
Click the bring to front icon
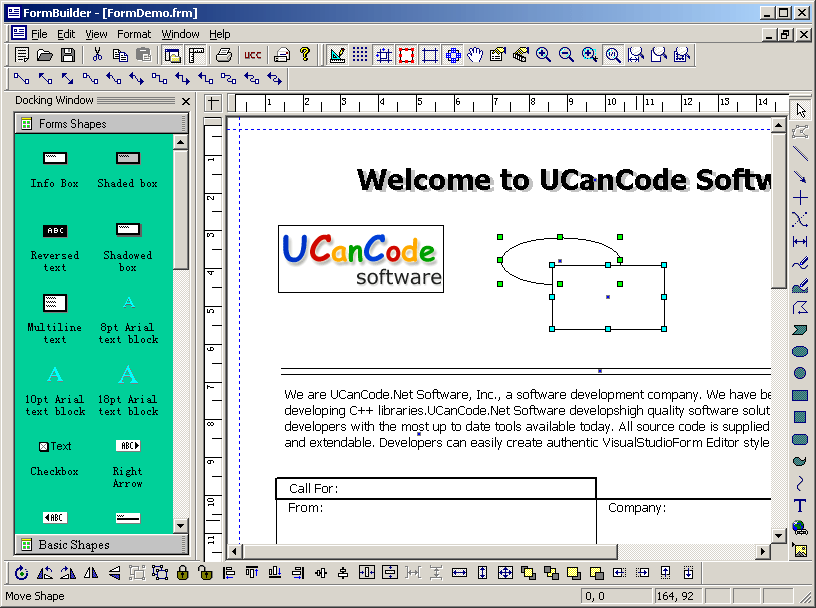click(x=528, y=573)
